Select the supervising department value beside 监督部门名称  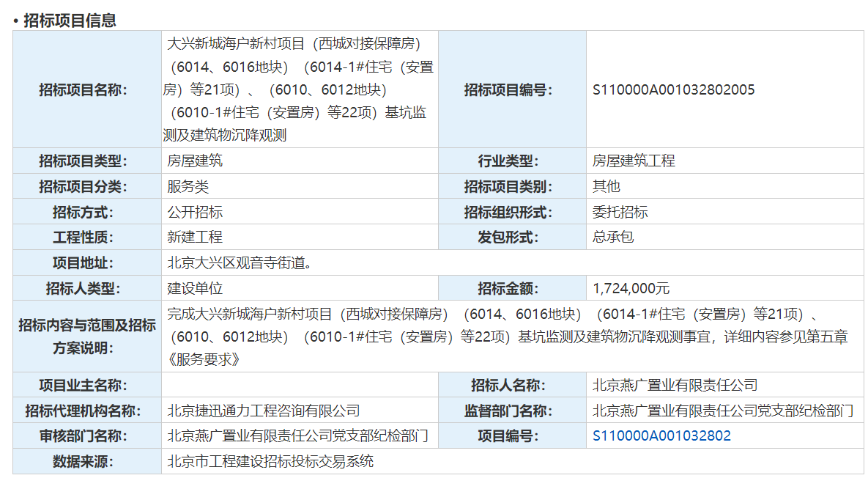tap(723, 411)
